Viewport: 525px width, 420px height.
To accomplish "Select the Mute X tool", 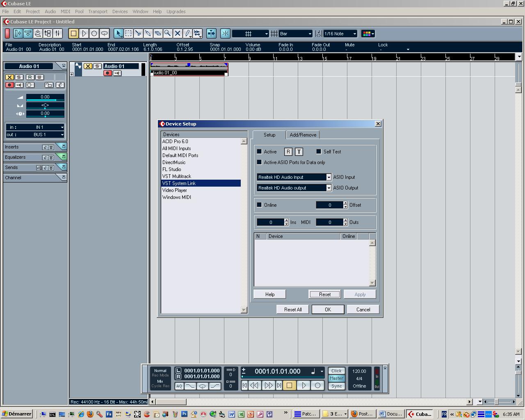I will pos(178,34).
